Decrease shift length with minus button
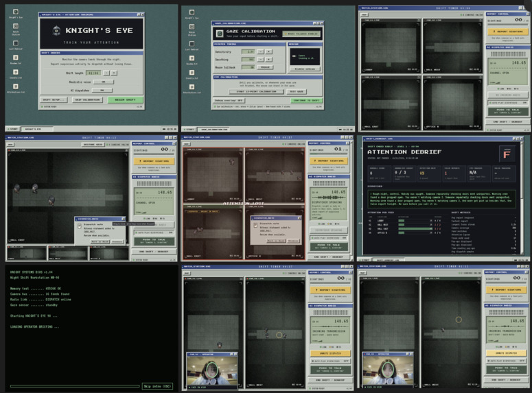Screen dimensions: 532x393 (x=106, y=73)
